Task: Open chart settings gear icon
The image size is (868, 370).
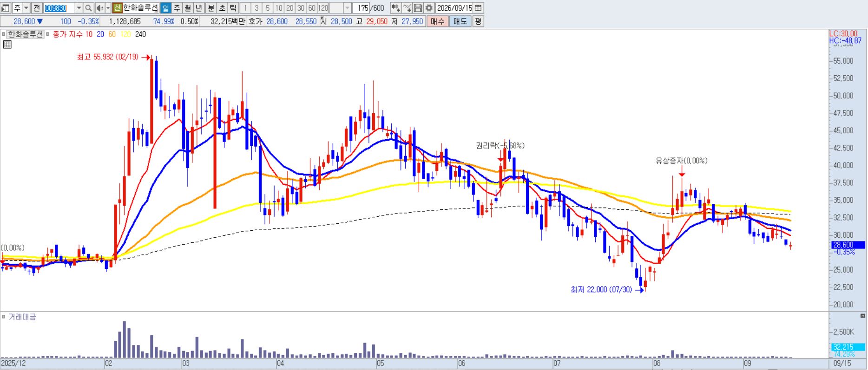Action: pyautogui.click(x=429, y=8)
